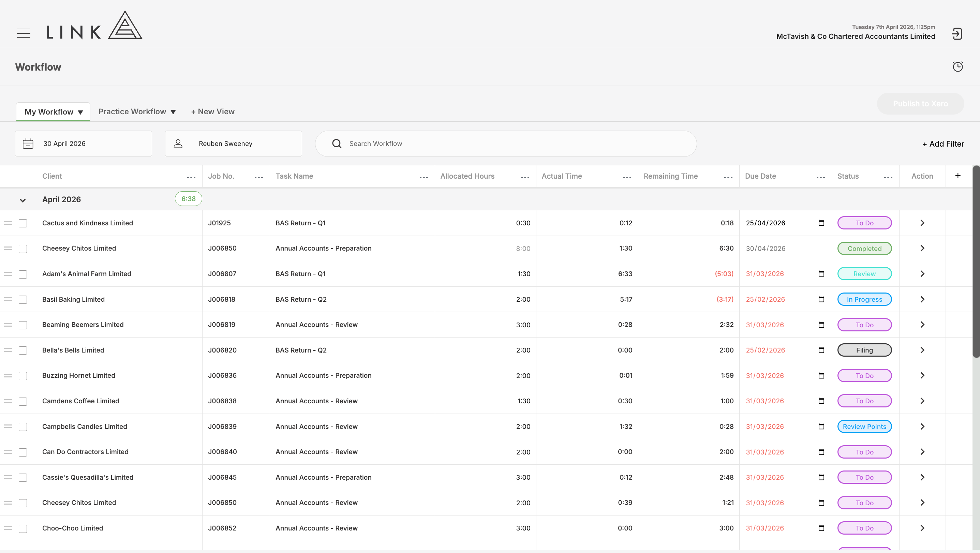Viewport: 980px width, 553px height.
Task: Open My Workflow dropdown arrow
Action: [80, 112]
